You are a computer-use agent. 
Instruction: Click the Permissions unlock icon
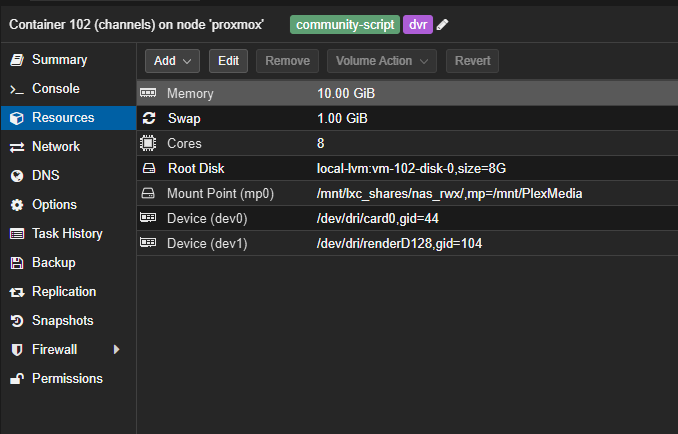coord(16,379)
